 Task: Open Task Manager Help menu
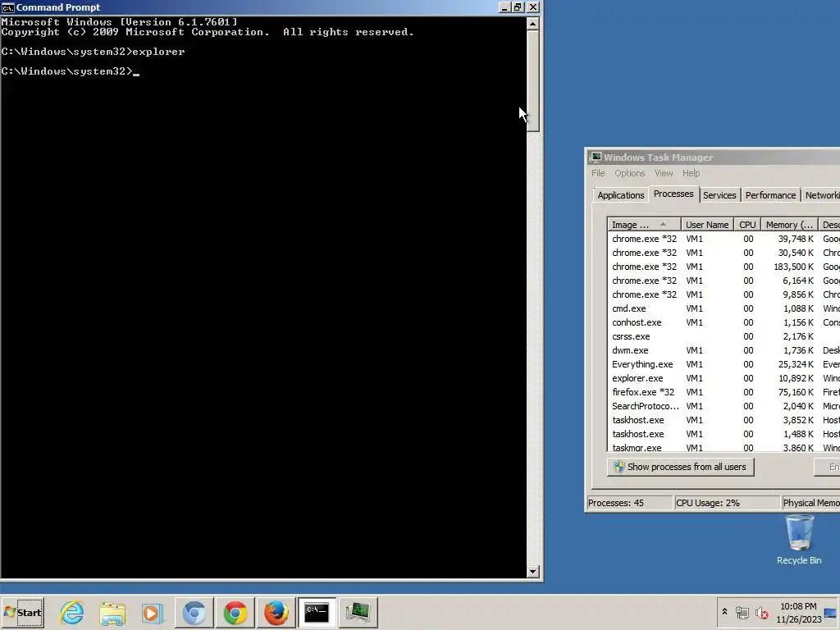691,173
